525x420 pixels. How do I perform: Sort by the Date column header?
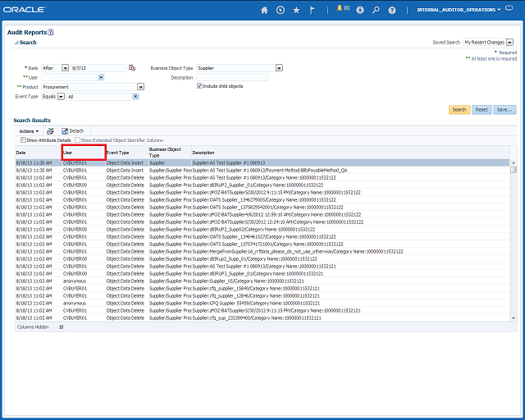[x=39, y=153]
